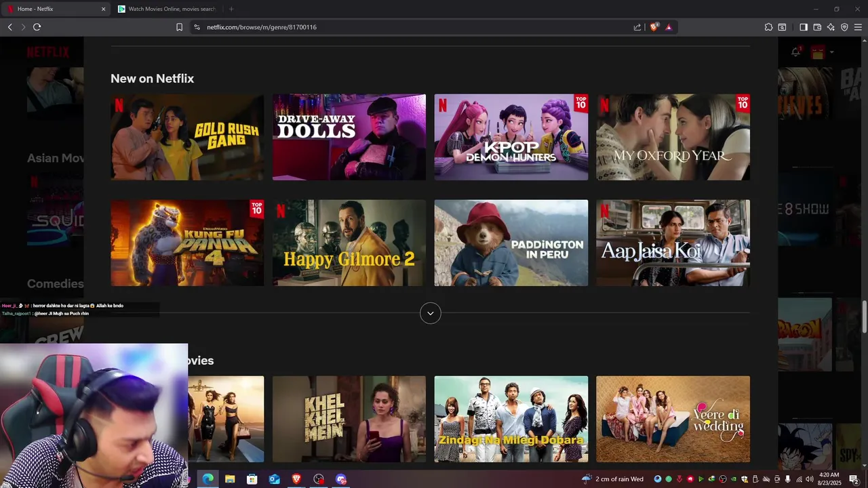Click the share page icon
Image resolution: width=868 pixels, height=488 pixels.
pos(637,27)
